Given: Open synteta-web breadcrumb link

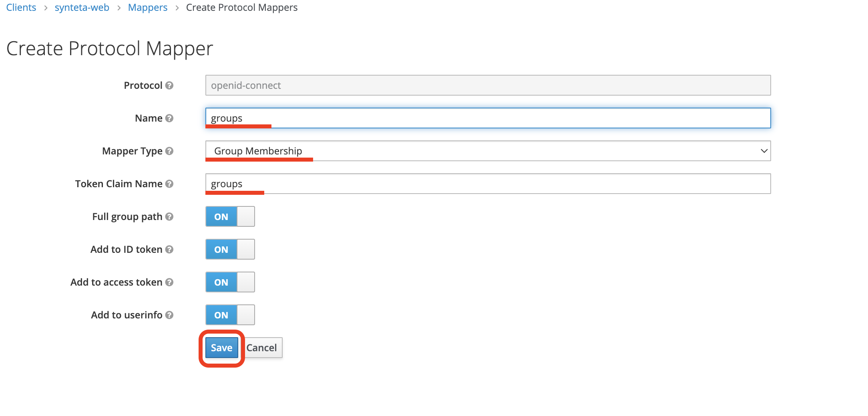Looking at the screenshot, I should coord(82,8).
